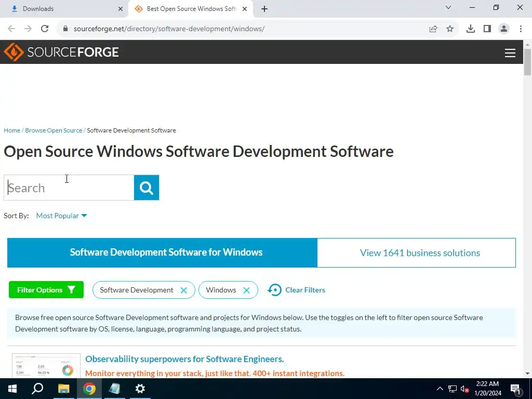Click the tab search chevron in Chrome
532x399 pixels.
pyautogui.click(x=448, y=7)
